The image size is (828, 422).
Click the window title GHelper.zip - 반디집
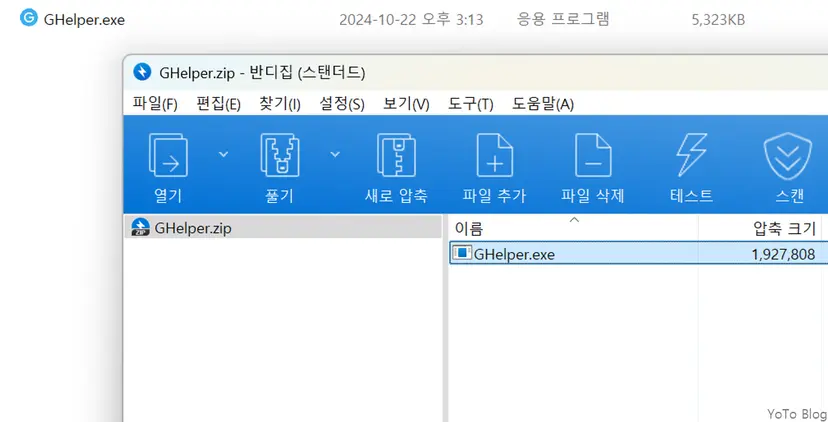[x=262, y=72]
